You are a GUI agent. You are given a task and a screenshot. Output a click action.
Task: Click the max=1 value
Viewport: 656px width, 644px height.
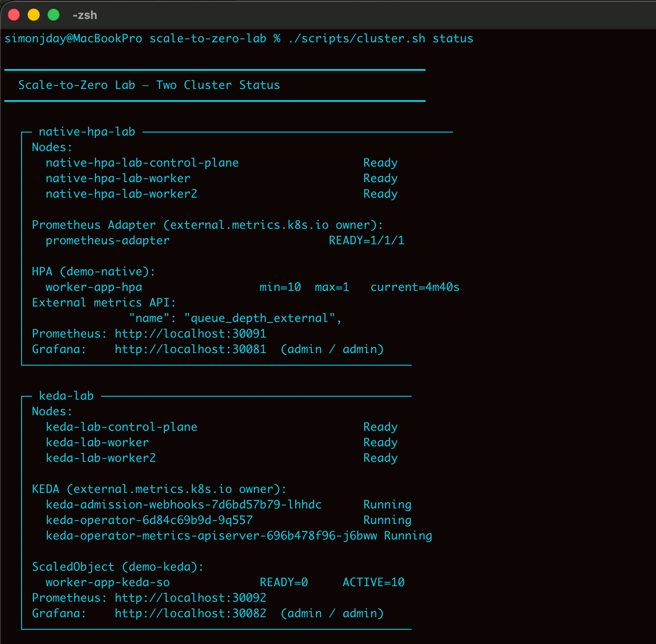point(332,287)
